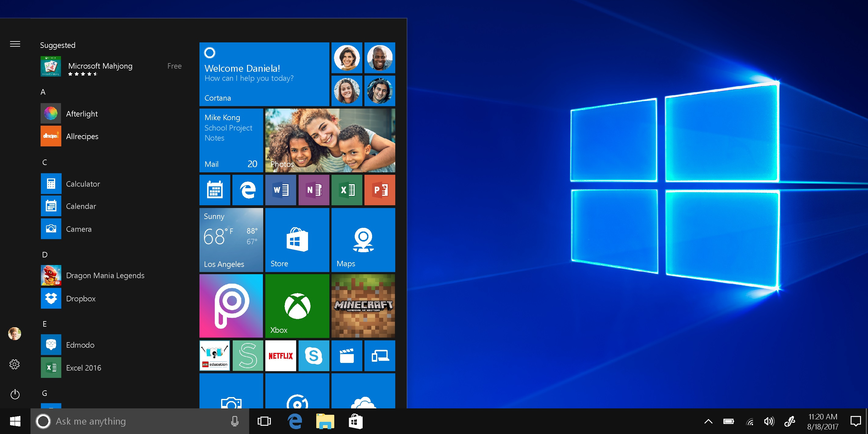Start Skype from its tile

pyautogui.click(x=314, y=356)
